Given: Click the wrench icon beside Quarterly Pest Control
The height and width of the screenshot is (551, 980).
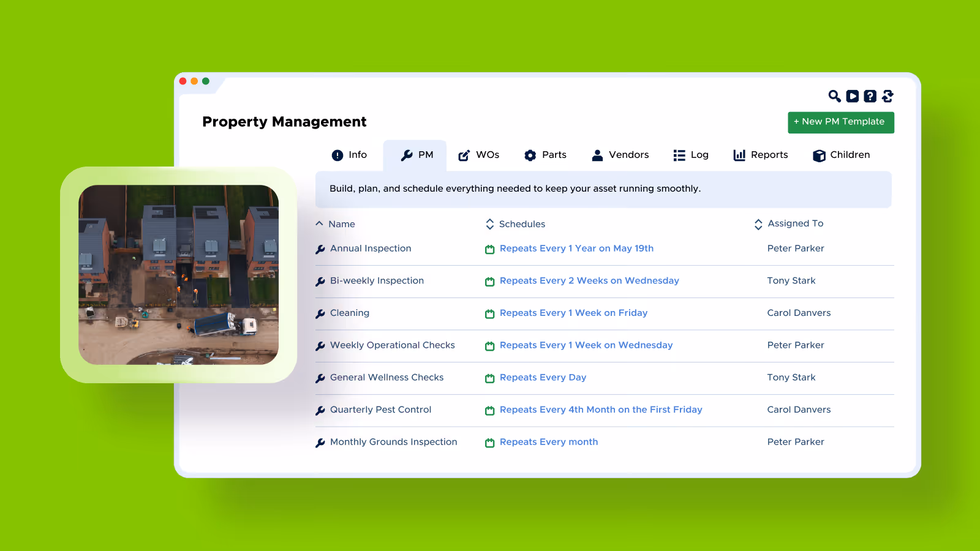Looking at the screenshot, I should tap(320, 410).
